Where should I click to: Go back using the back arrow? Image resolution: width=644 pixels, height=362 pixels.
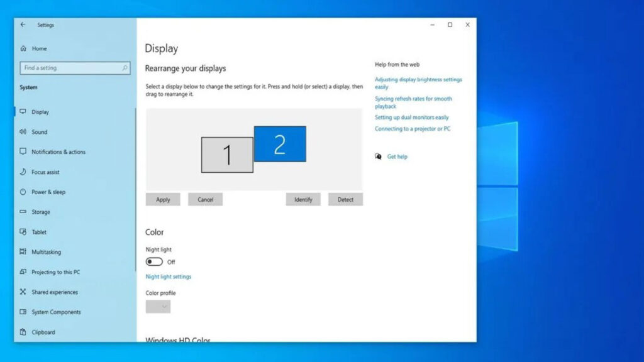[x=23, y=25]
